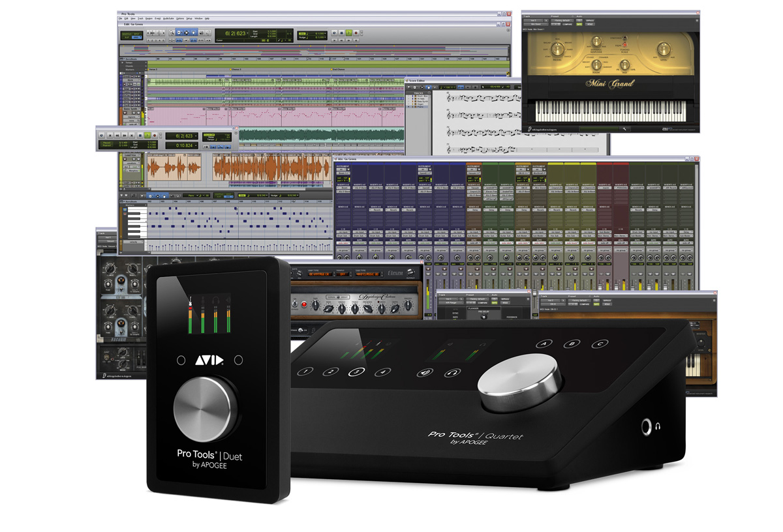
Task: Enable Shuffle edit mode
Action: [x=126, y=33]
